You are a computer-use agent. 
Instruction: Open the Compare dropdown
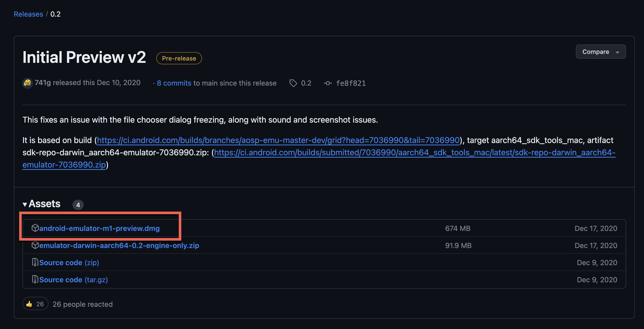click(600, 52)
